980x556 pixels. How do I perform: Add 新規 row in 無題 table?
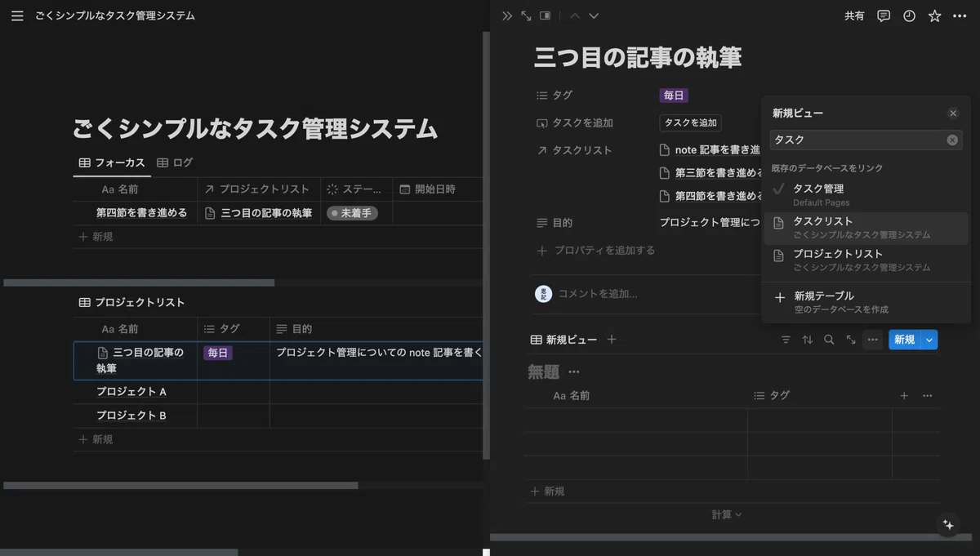(x=547, y=492)
